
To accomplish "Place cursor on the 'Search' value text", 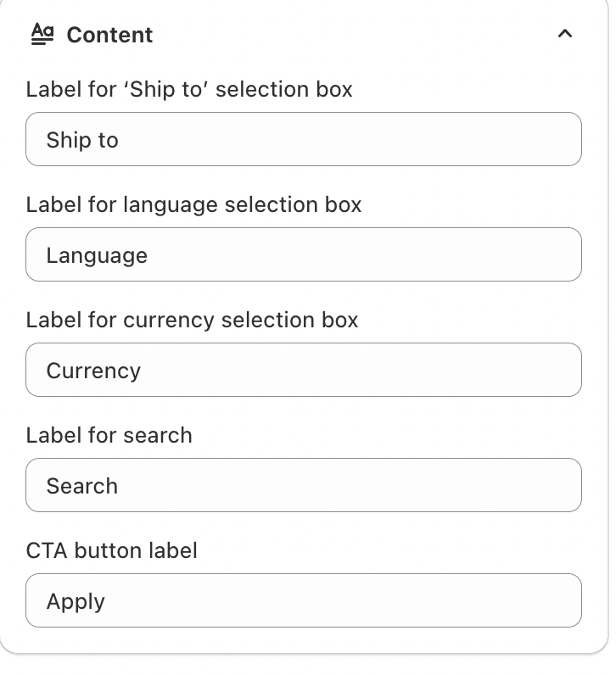I will pyautogui.click(x=81, y=486).
